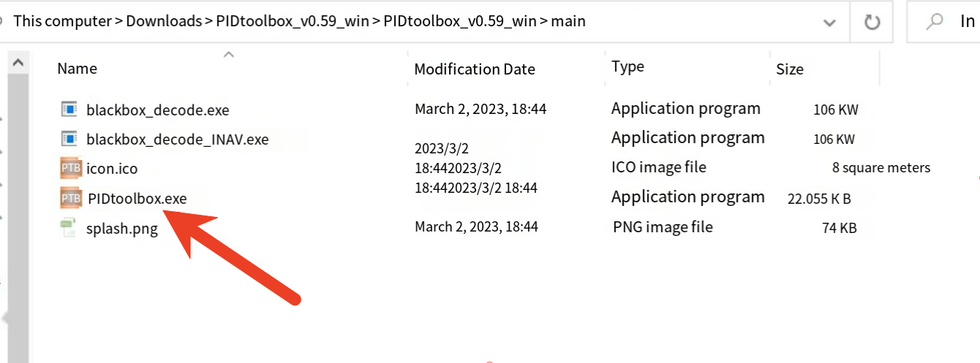Select the blackbox_decode_INAV.exe file icon
The height and width of the screenshot is (363, 980).
point(69,139)
